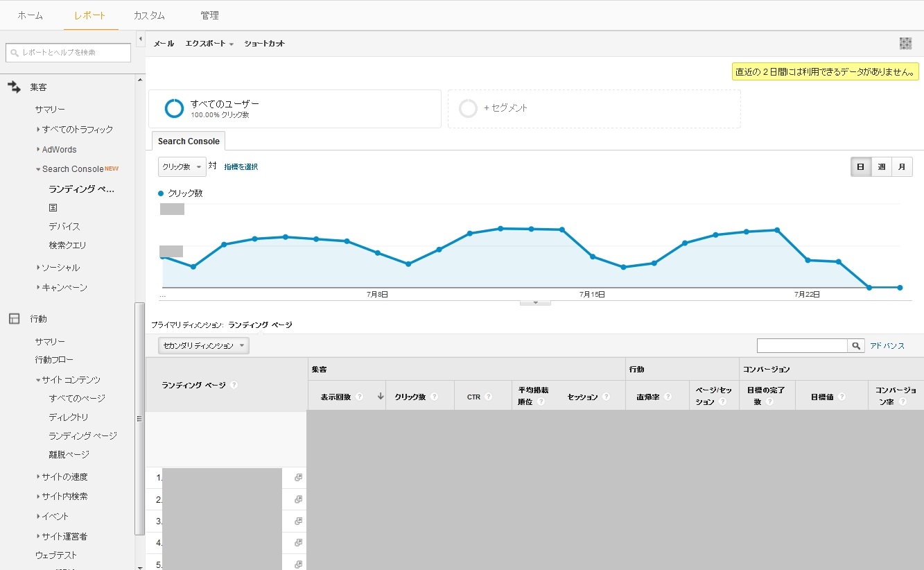This screenshot has width=924, height=570.
Task: Go to the レポート tab
Action: pos(90,15)
